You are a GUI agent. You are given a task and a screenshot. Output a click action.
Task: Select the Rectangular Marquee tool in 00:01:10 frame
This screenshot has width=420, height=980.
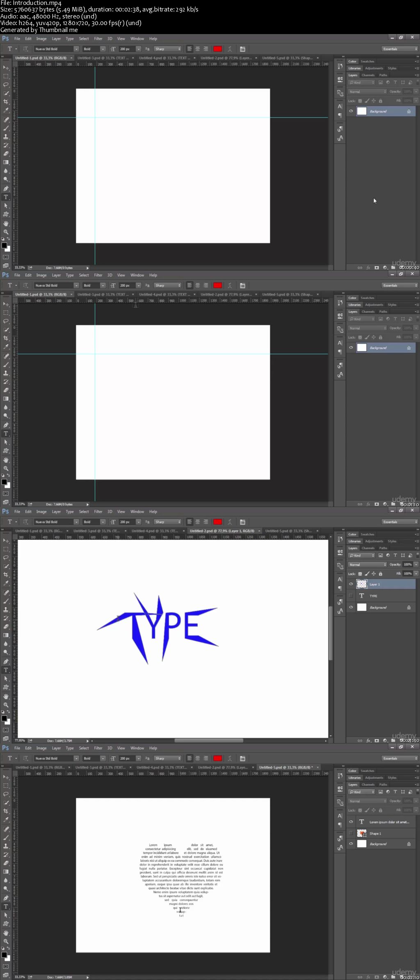(6, 312)
